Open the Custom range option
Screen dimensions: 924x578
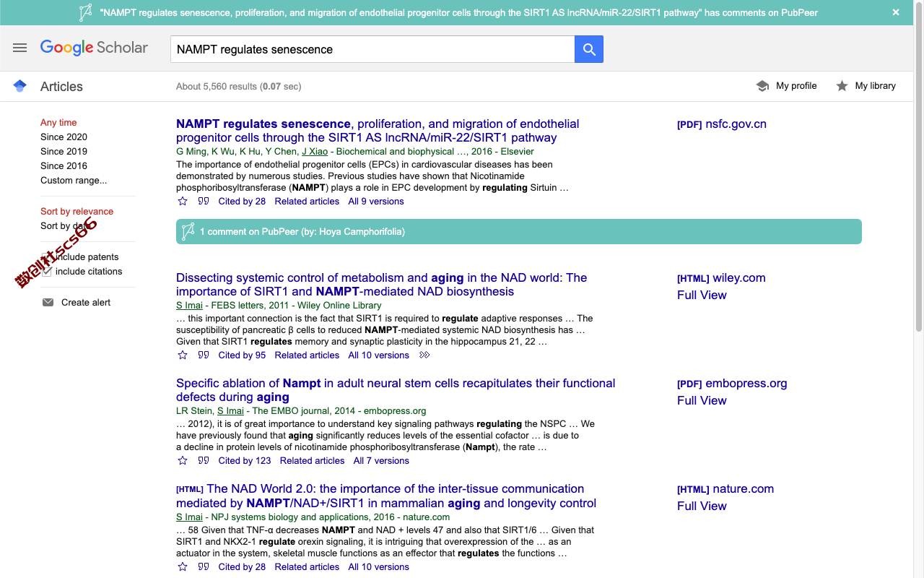tap(74, 181)
